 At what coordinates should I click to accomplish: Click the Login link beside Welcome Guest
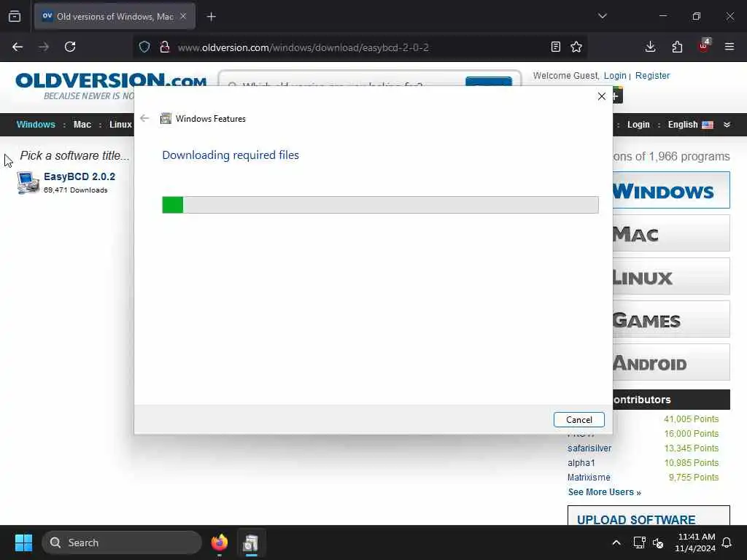pos(614,75)
